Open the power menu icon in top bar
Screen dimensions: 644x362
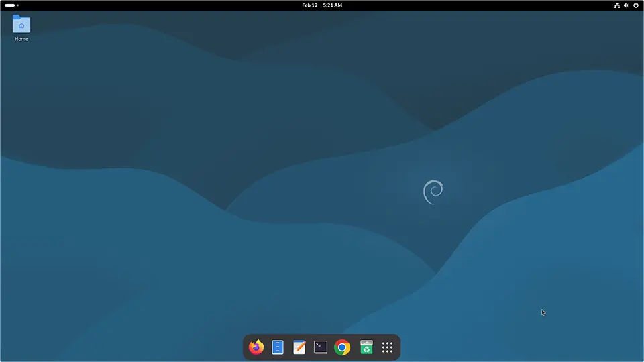point(636,5)
